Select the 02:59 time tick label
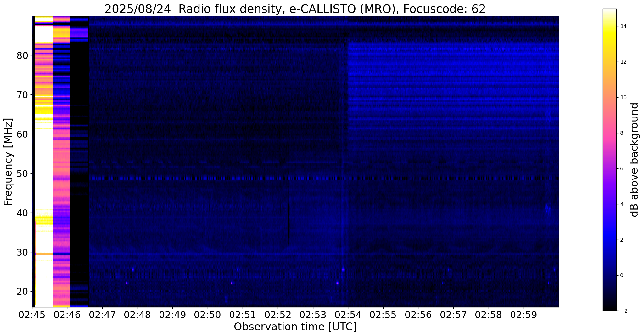Viewport: 644px width, 336px height. (x=524, y=315)
